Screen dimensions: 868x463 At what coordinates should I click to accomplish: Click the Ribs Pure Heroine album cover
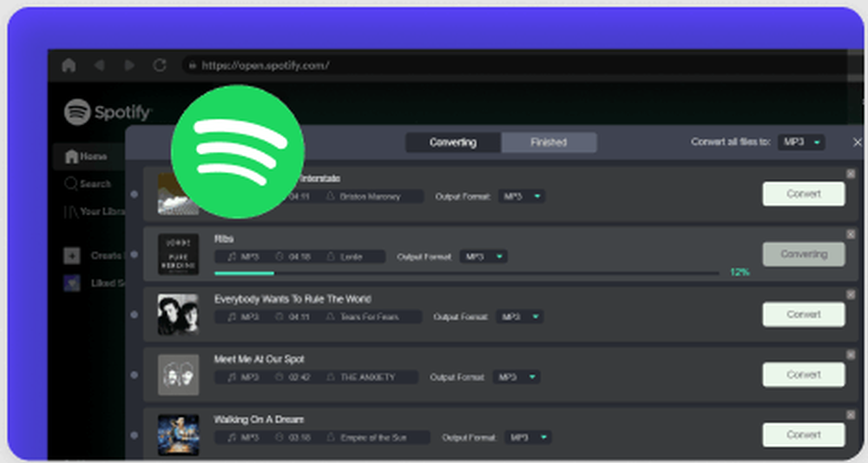[x=178, y=255]
